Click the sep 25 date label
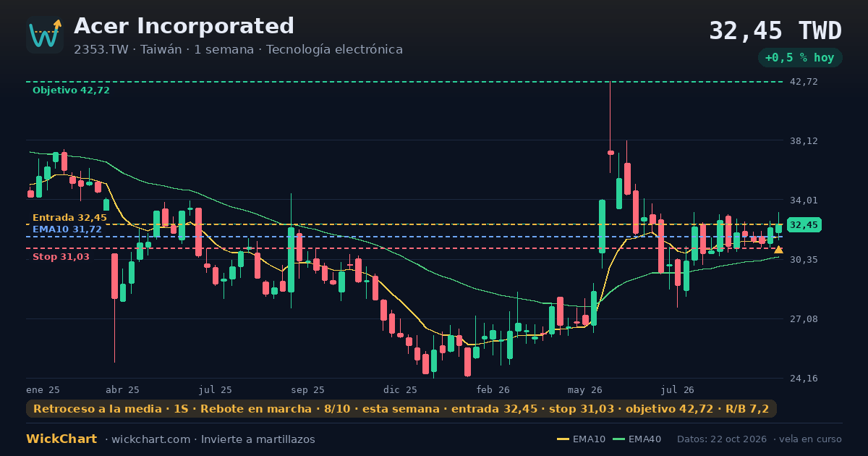The height and width of the screenshot is (456, 868). point(307,390)
